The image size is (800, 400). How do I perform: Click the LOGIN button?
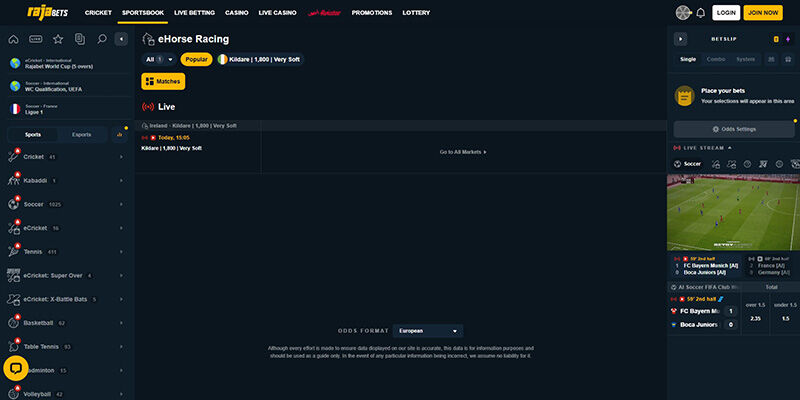(726, 13)
